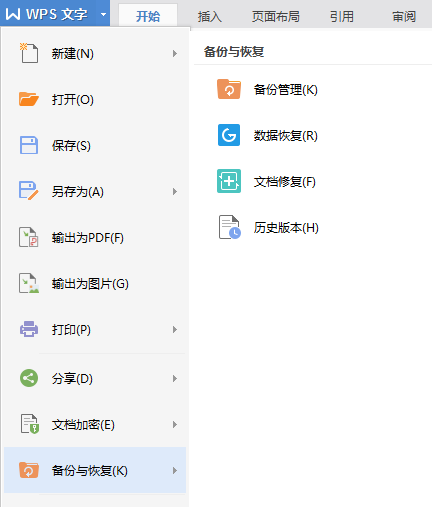Click the teal 文档修复 icon
Viewport: 432px width, 507px height.
pos(229,181)
